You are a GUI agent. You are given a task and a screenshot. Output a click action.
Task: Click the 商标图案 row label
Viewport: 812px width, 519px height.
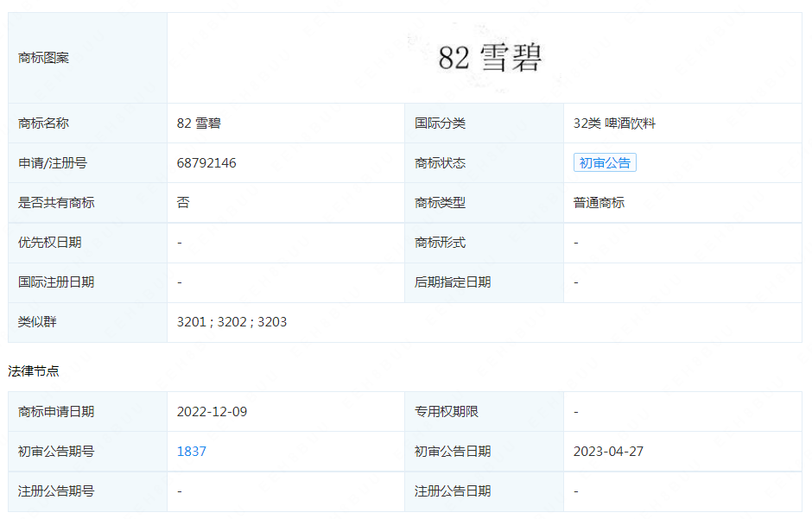tap(43, 58)
